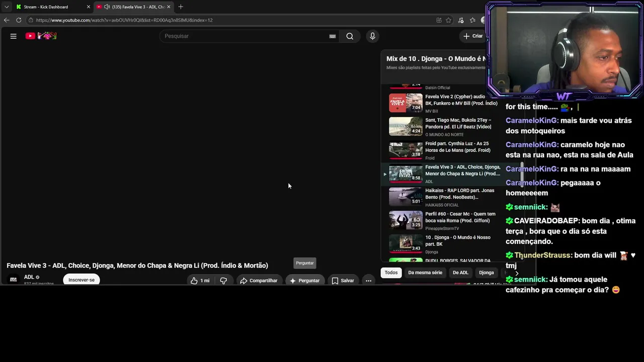
Task: Share the video with Compartilhar
Action: [x=259, y=281]
